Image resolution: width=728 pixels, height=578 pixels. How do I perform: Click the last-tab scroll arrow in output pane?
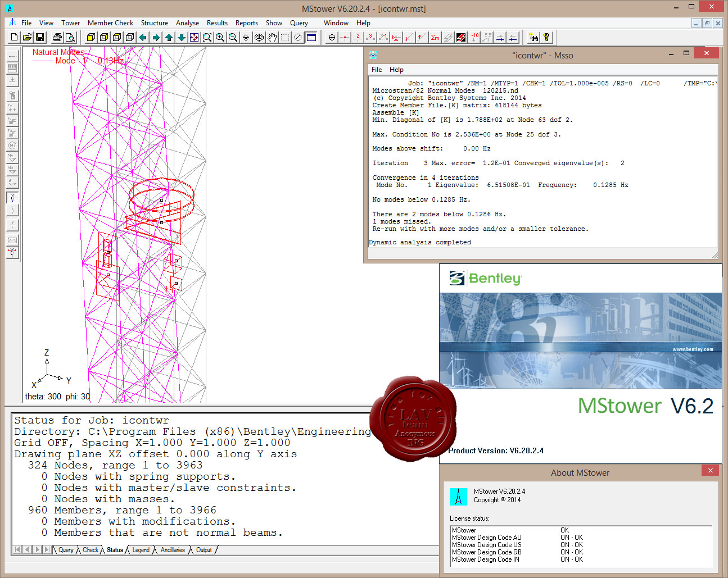click(47, 550)
